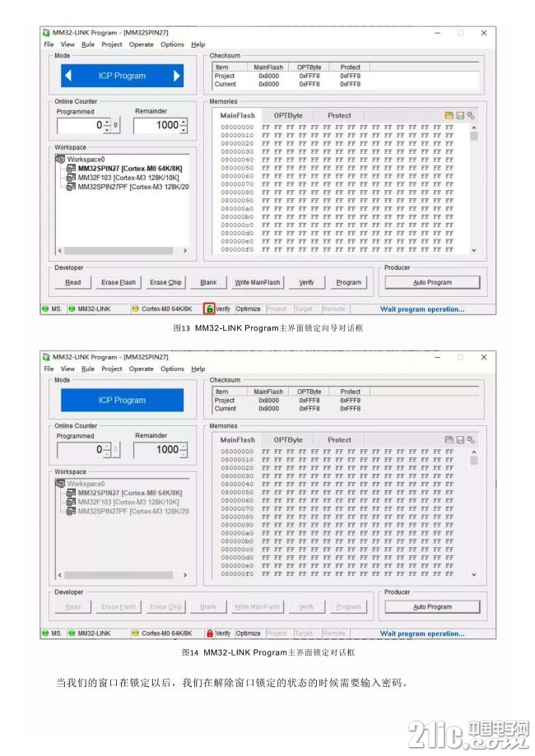This screenshot has height=756, width=535.
Task: Click the chip icon beside MM32F103 in the unlocked window's tree
Action: tap(71, 178)
